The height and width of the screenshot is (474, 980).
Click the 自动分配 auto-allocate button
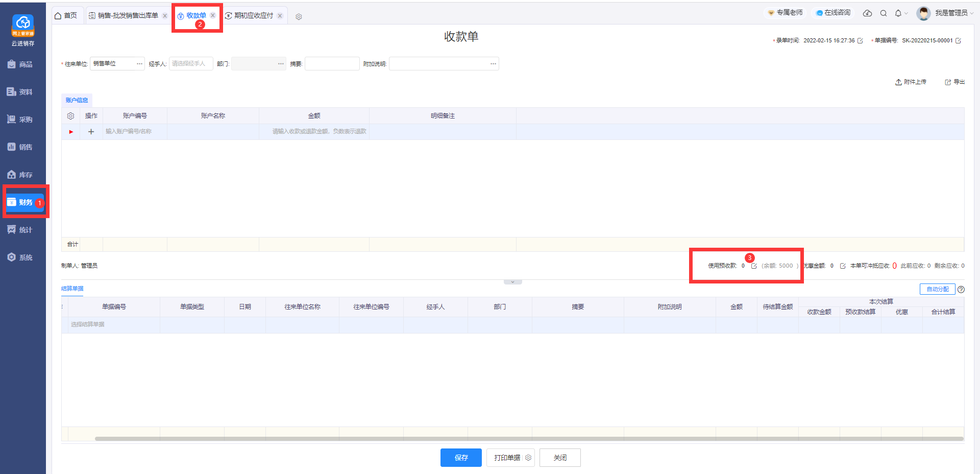(x=937, y=290)
